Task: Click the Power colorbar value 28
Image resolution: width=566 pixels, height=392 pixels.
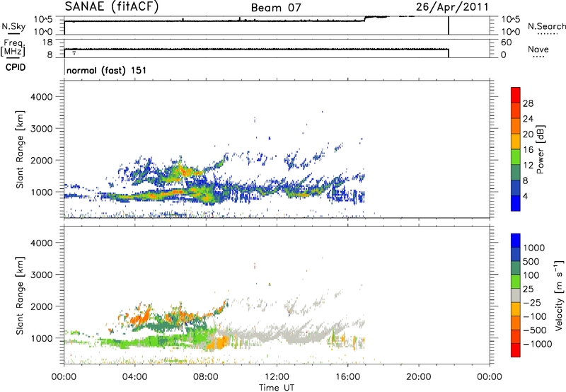Action: coord(528,103)
